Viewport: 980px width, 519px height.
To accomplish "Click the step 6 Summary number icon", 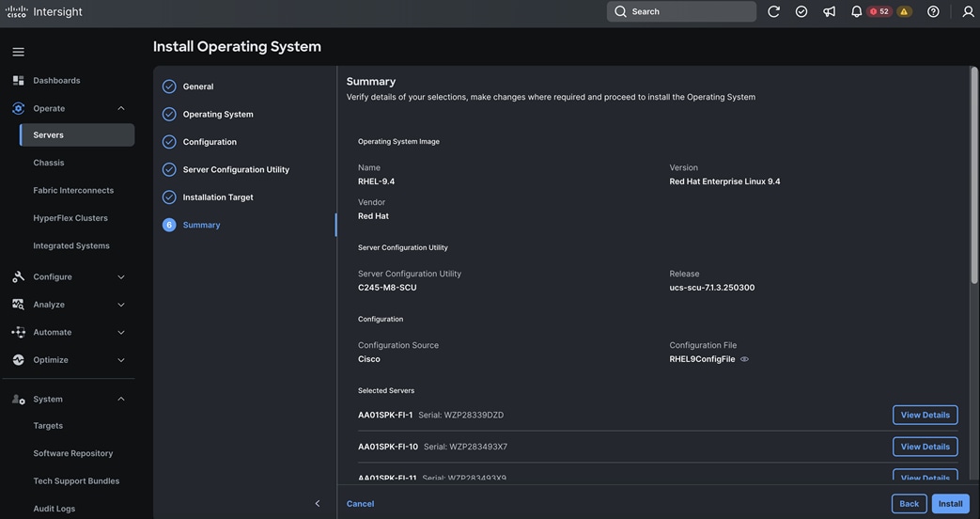I will (169, 225).
